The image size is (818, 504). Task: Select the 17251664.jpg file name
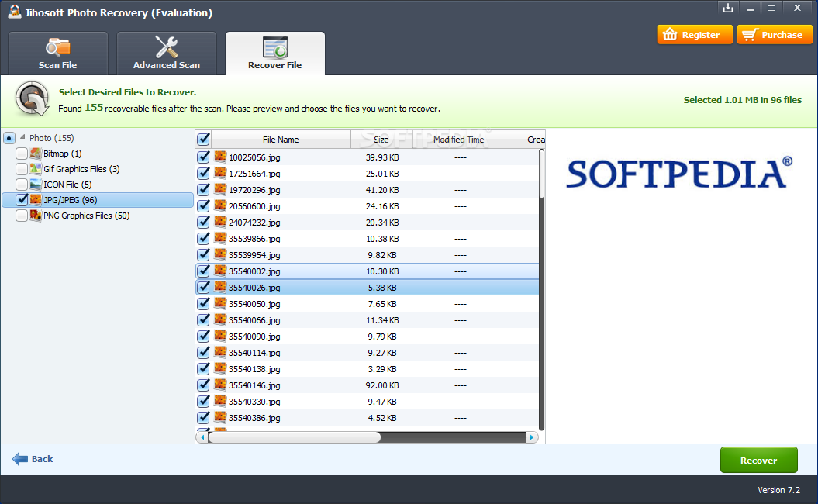(x=254, y=173)
